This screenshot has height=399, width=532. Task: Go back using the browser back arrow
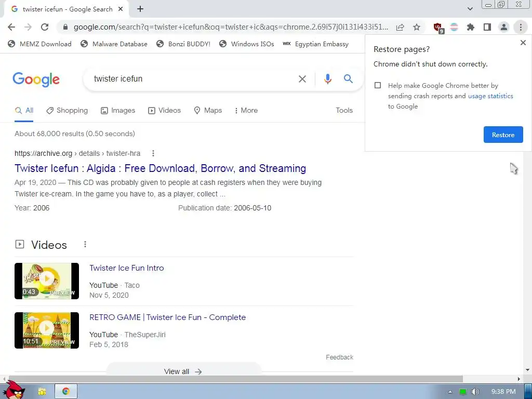coord(11,27)
